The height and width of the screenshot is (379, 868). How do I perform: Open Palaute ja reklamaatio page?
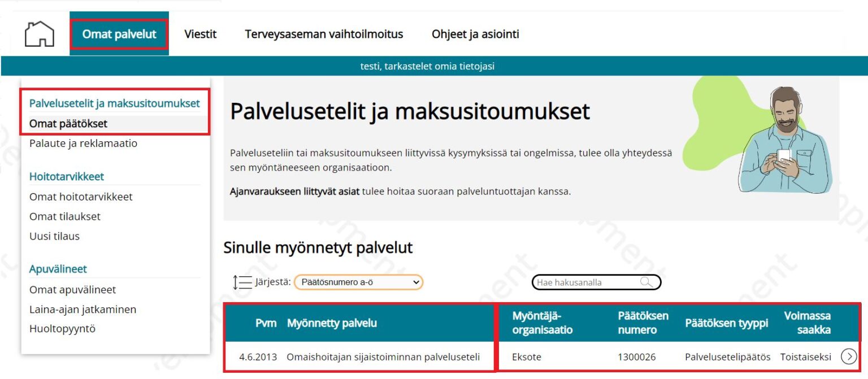(83, 143)
